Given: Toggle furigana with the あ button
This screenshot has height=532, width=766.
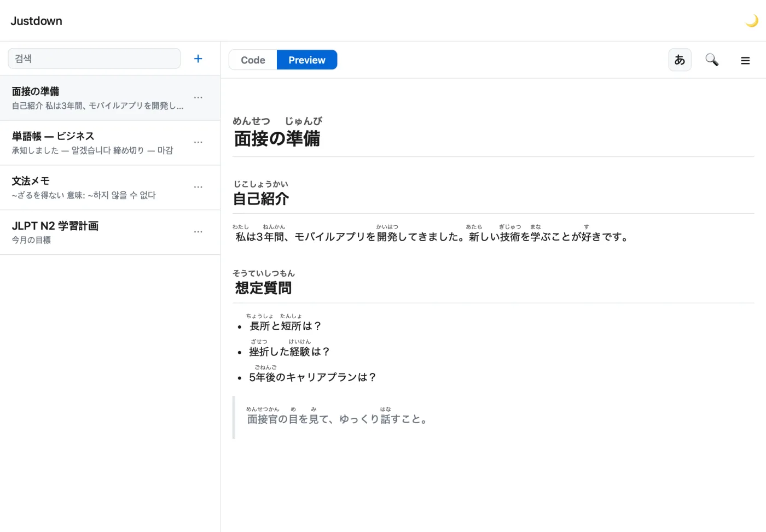Looking at the screenshot, I should coord(680,60).
